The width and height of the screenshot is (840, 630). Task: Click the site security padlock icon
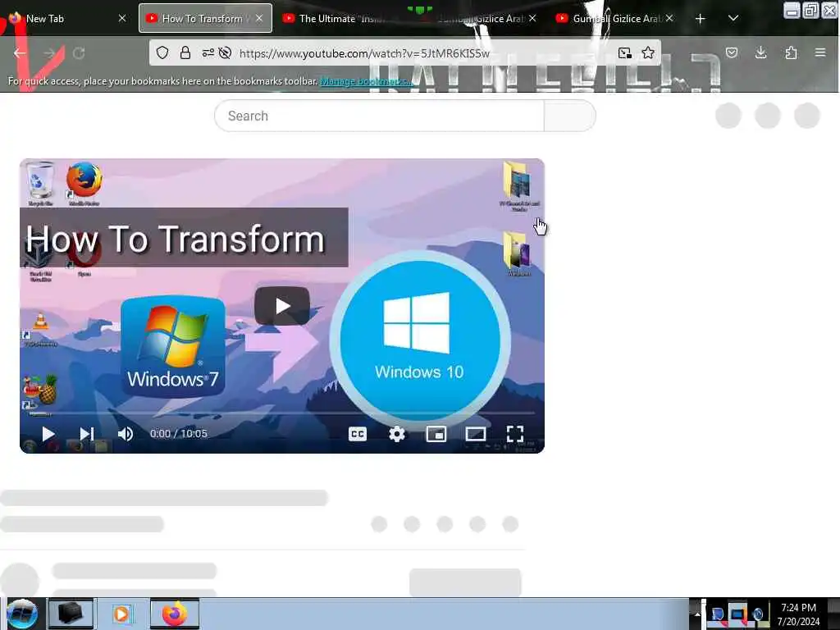tap(185, 52)
